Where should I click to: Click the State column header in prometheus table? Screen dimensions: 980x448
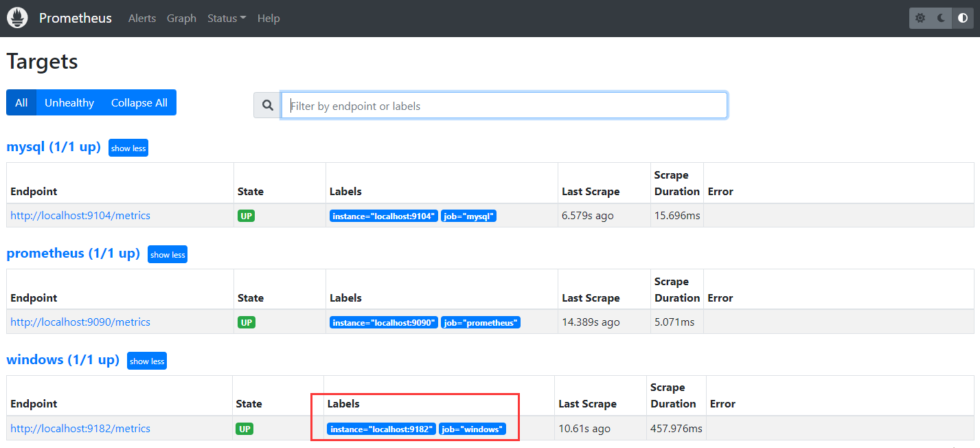251,298
